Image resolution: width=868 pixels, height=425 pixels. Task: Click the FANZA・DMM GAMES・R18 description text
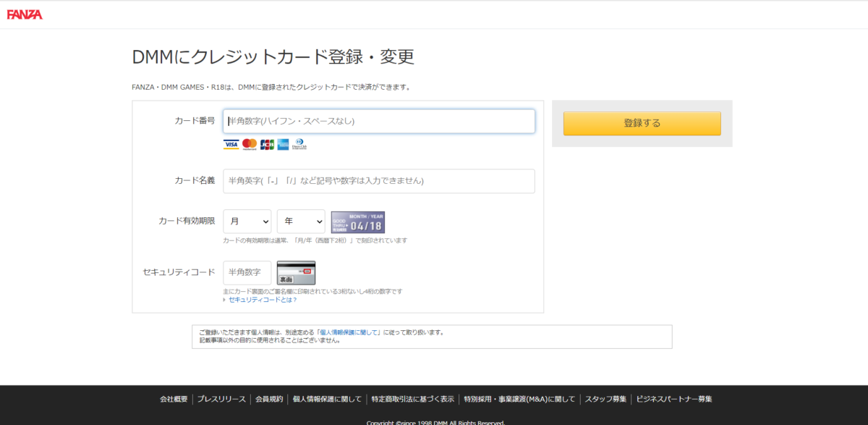[x=272, y=88]
